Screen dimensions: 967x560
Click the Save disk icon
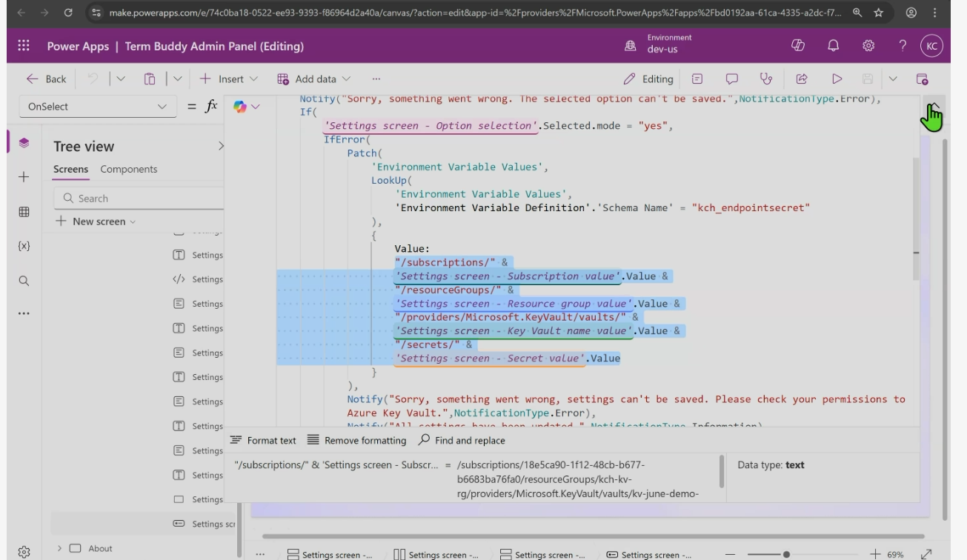[868, 79]
